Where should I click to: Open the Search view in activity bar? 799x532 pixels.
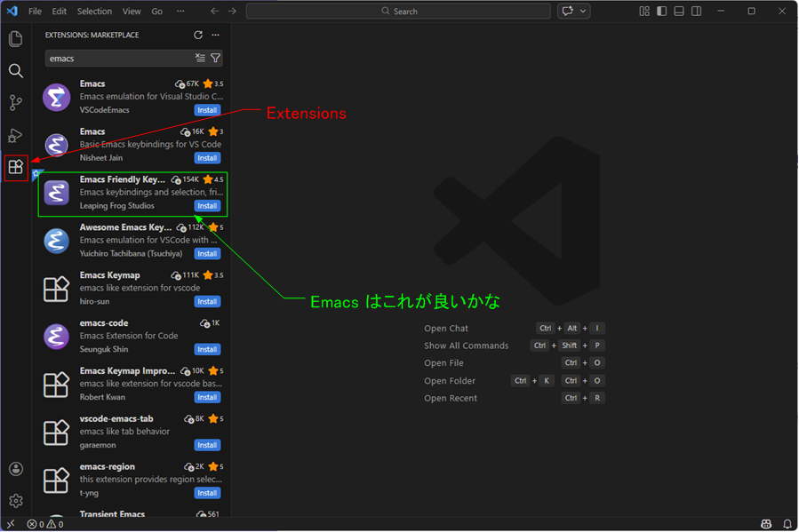click(x=15, y=71)
